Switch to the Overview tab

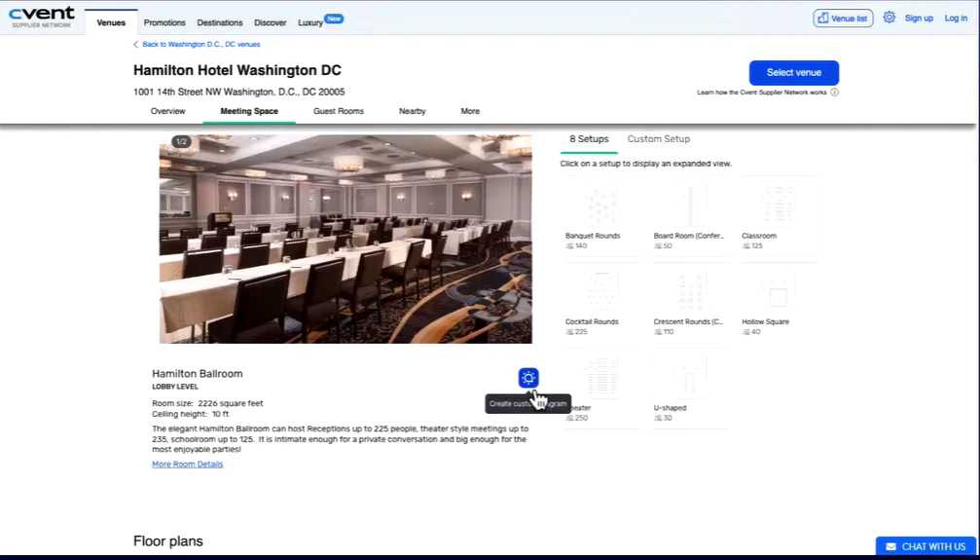tap(167, 111)
